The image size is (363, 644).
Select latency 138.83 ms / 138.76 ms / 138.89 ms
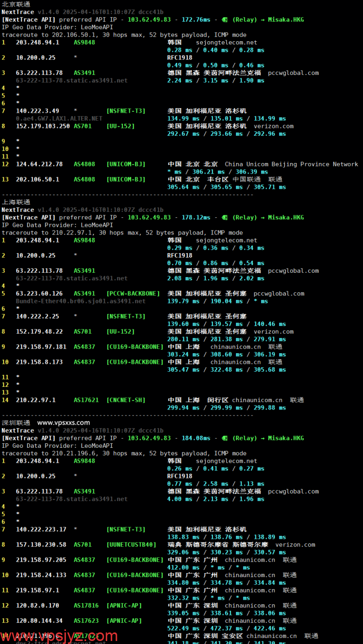(227, 537)
